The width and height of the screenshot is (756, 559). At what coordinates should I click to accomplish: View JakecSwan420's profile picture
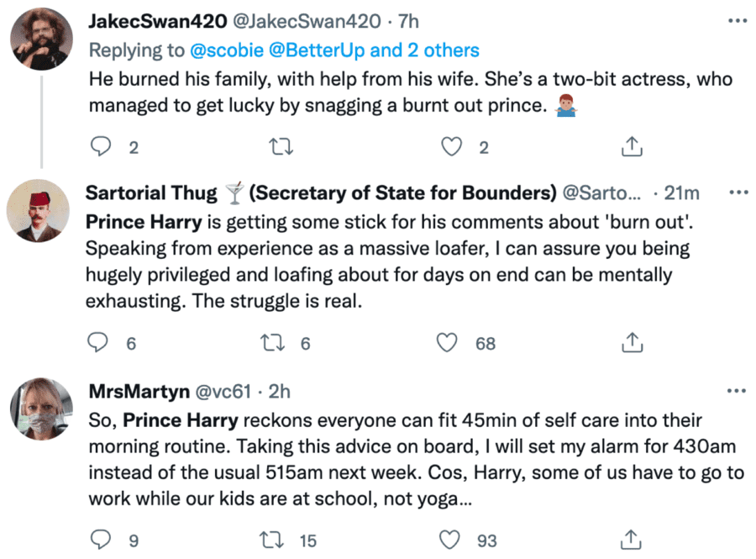click(x=40, y=39)
